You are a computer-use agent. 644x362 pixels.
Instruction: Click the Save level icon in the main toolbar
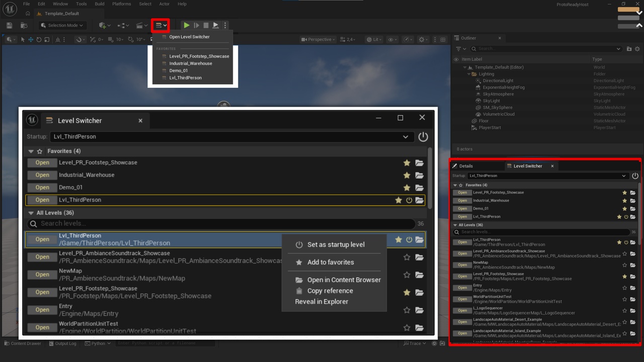(9, 25)
